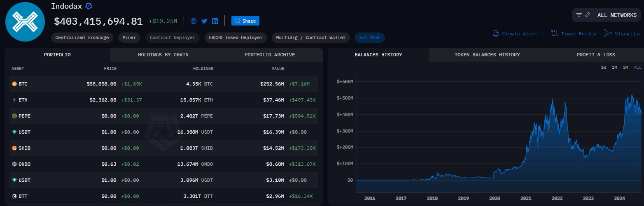
Task: Open the Twitter profile icon
Action: 204,21
